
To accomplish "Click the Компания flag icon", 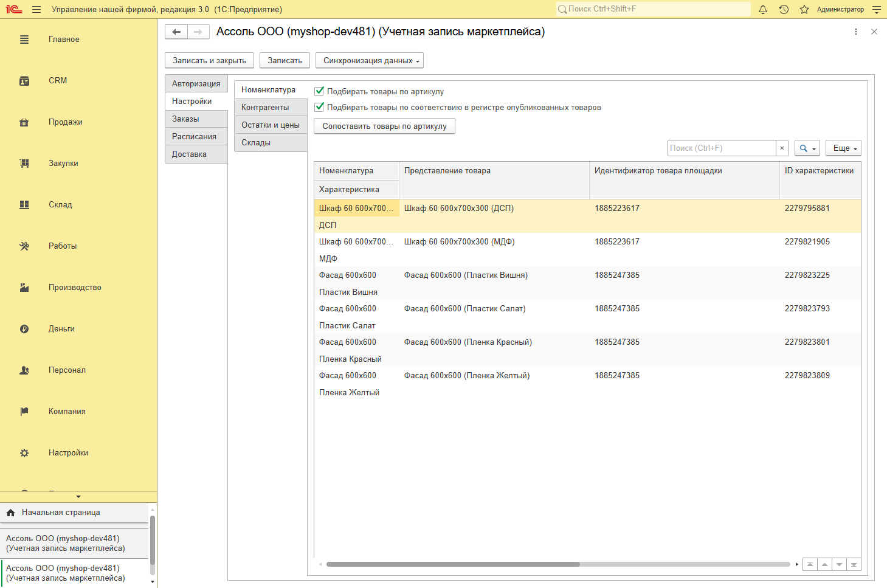I will point(24,412).
